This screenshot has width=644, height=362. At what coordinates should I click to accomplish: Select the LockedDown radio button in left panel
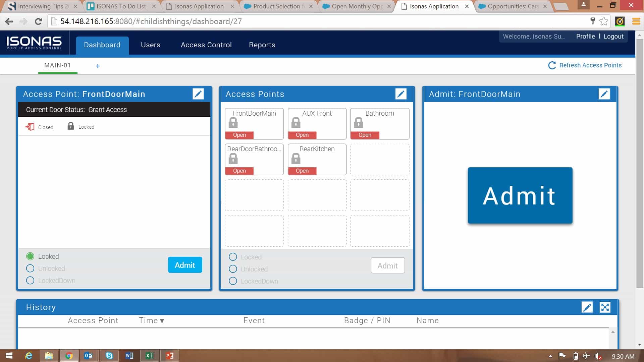click(30, 280)
